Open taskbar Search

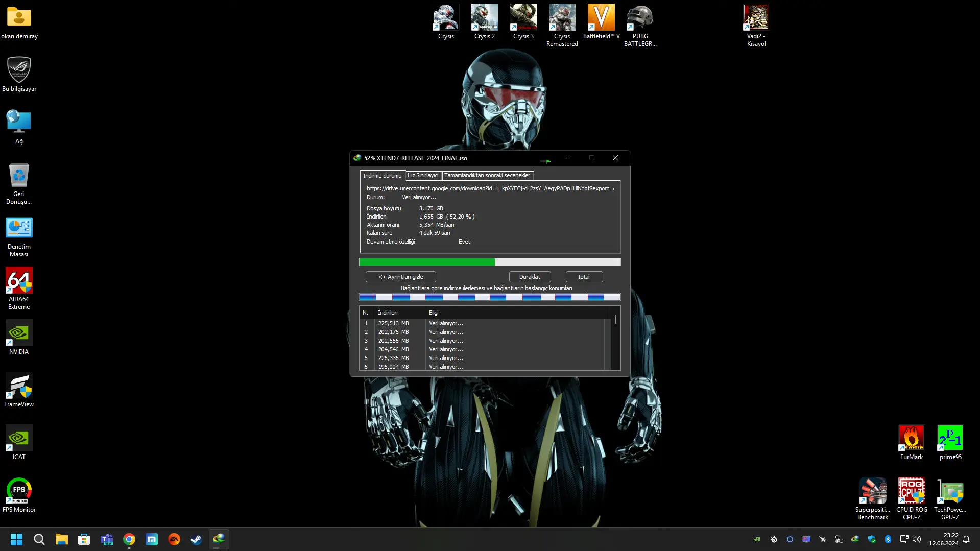[x=39, y=539]
